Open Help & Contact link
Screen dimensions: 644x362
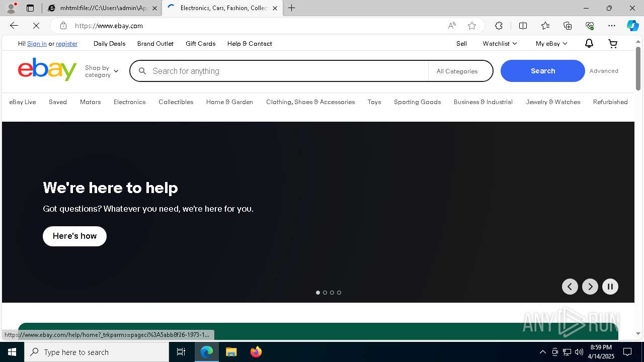coord(250,44)
